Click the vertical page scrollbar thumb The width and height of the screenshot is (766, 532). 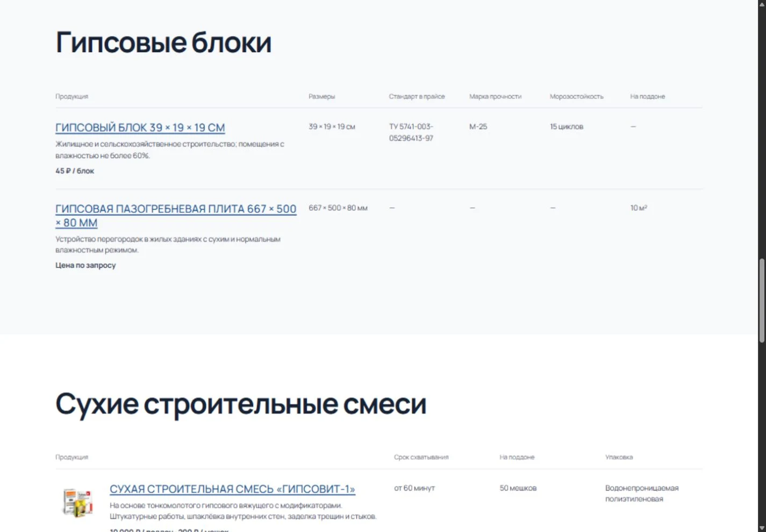(x=762, y=300)
